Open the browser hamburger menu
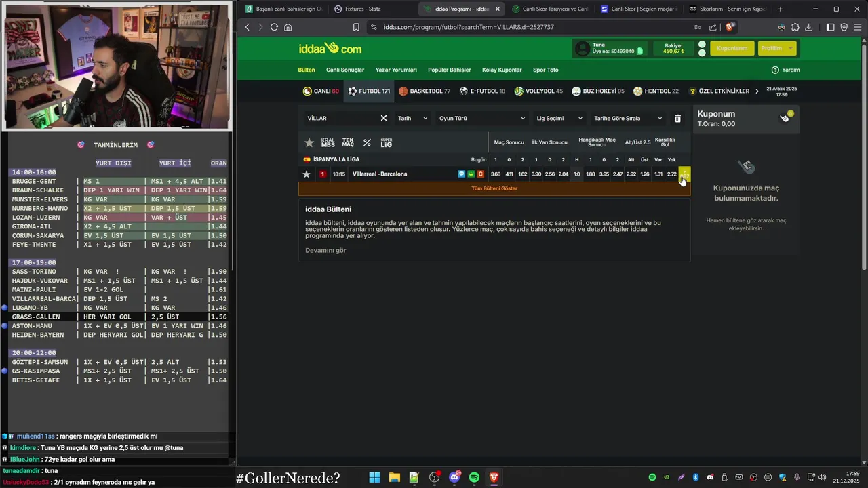The width and height of the screenshot is (868, 488). point(859,27)
